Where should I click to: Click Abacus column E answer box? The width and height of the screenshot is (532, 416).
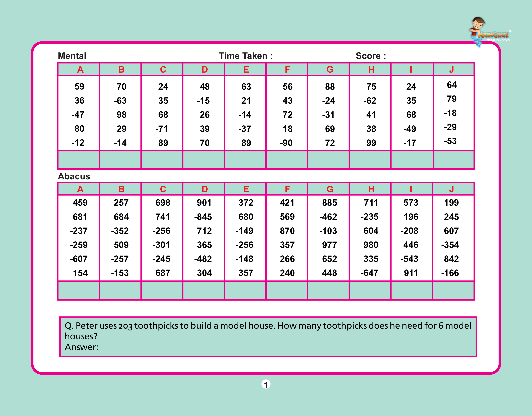tap(245, 290)
